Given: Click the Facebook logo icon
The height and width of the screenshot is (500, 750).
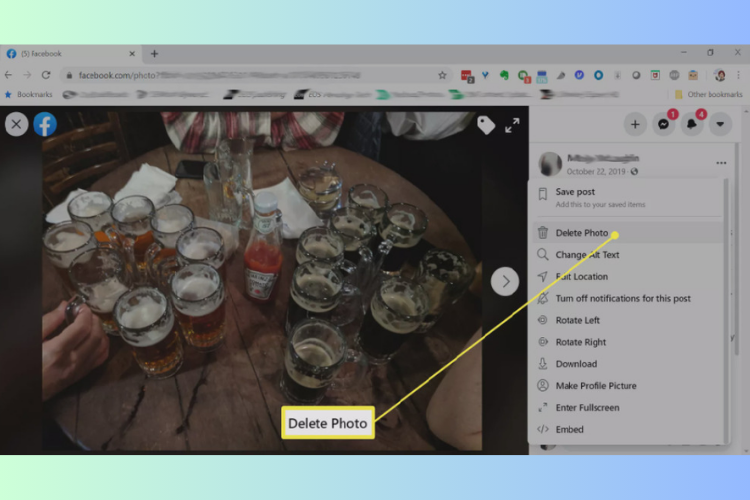Looking at the screenshot, I should (x=45, y=124).
